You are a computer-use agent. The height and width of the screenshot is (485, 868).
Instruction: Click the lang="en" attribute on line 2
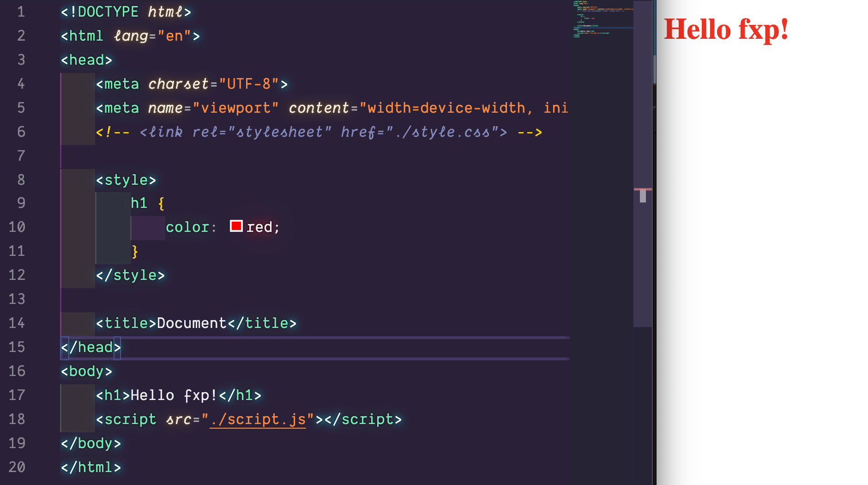pyautogui.click(x=152, y=36)
